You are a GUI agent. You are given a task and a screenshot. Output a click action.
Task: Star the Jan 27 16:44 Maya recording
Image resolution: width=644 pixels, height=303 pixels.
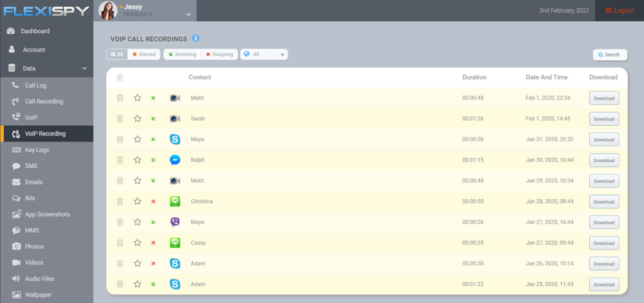[x=138, y=222]
